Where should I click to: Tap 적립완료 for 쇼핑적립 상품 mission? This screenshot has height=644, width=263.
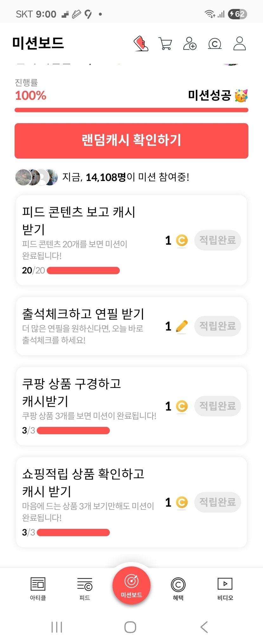217,502
